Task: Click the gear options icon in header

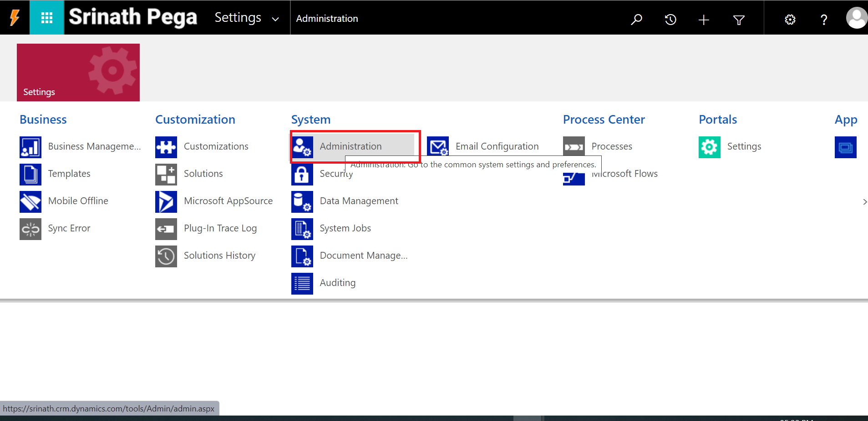Action: [x=790, y=20]
